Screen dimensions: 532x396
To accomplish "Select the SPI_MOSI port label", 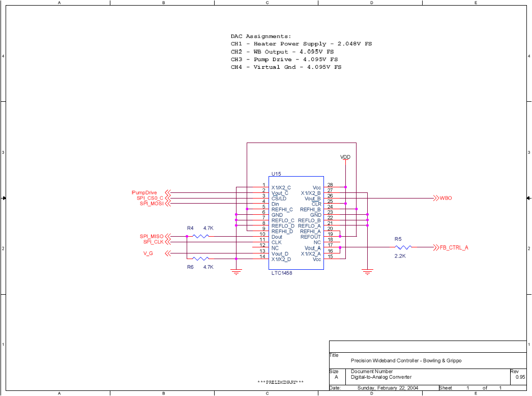I will (152, 204).
